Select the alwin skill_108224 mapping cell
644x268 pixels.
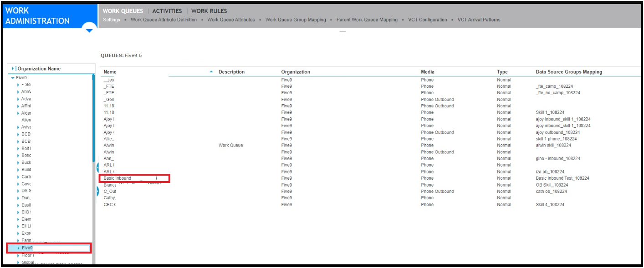(x=553, y=146)
